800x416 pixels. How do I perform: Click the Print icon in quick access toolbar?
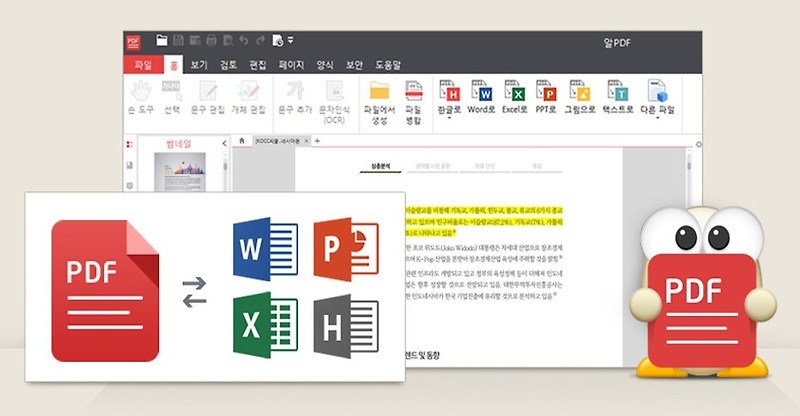[x=211, y=40]
